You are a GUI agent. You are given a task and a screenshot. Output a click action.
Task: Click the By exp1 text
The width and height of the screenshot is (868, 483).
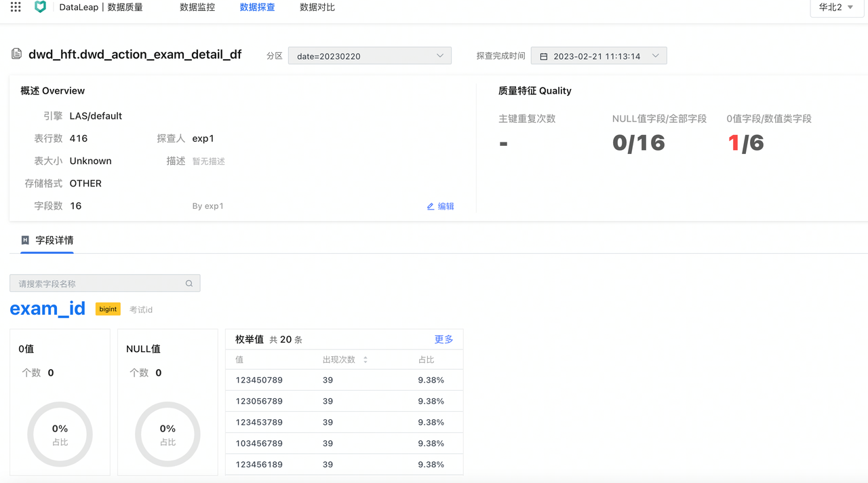(208, 206)
